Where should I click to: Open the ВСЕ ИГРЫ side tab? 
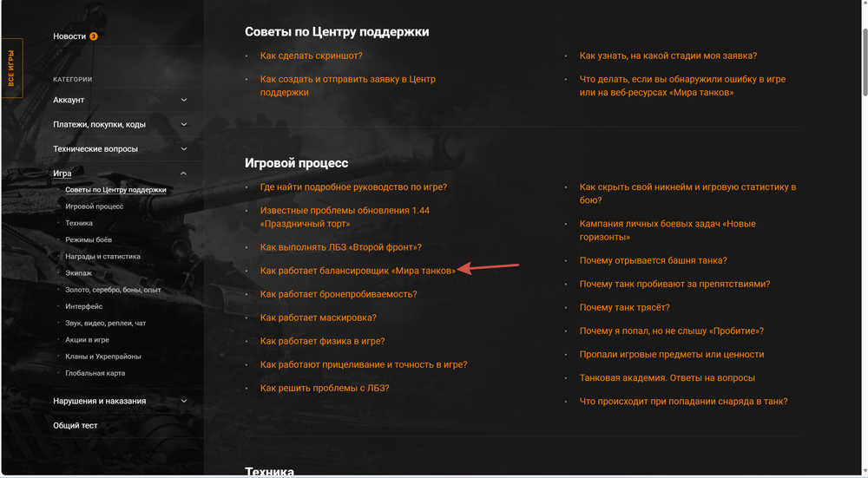point(11,68)
